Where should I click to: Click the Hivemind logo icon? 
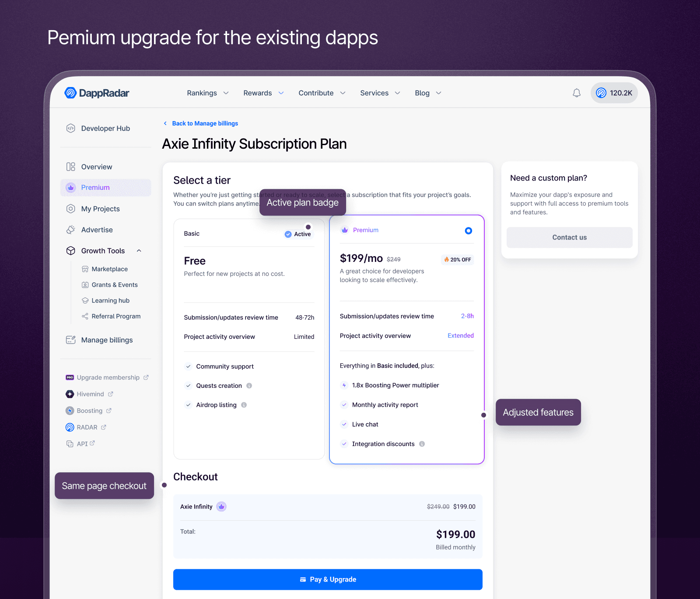click(70, 394)
